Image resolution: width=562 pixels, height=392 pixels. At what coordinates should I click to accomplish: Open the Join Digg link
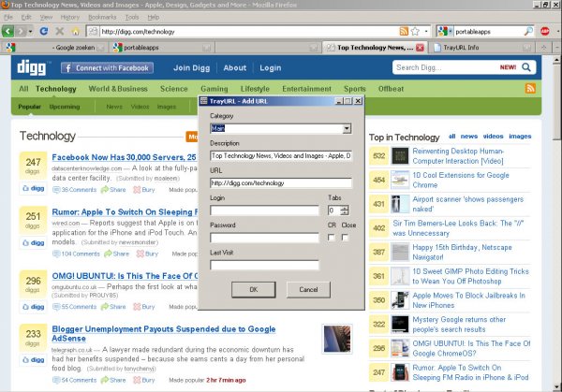click(192, 68)
